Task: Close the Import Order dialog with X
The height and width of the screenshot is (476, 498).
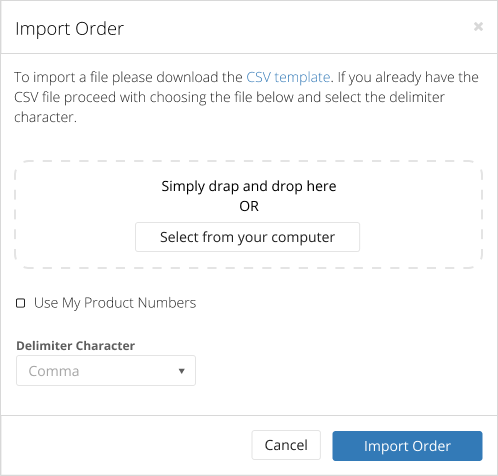Action: pyautogui.click(x=478, y=26)
